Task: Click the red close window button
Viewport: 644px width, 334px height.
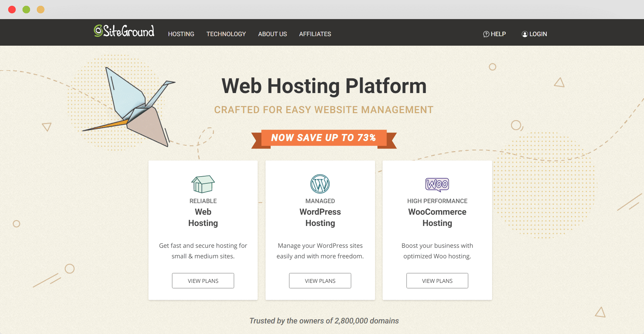Action: pyautogui.click(x=12, y=10)
